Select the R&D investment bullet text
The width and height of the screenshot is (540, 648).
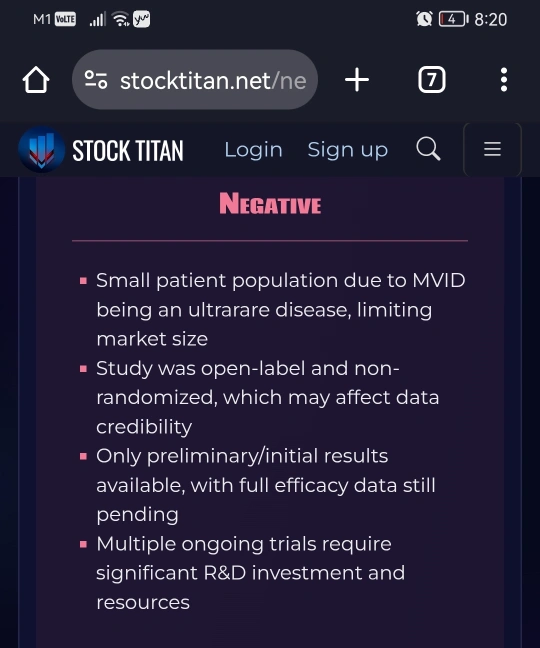coord(250,573)
